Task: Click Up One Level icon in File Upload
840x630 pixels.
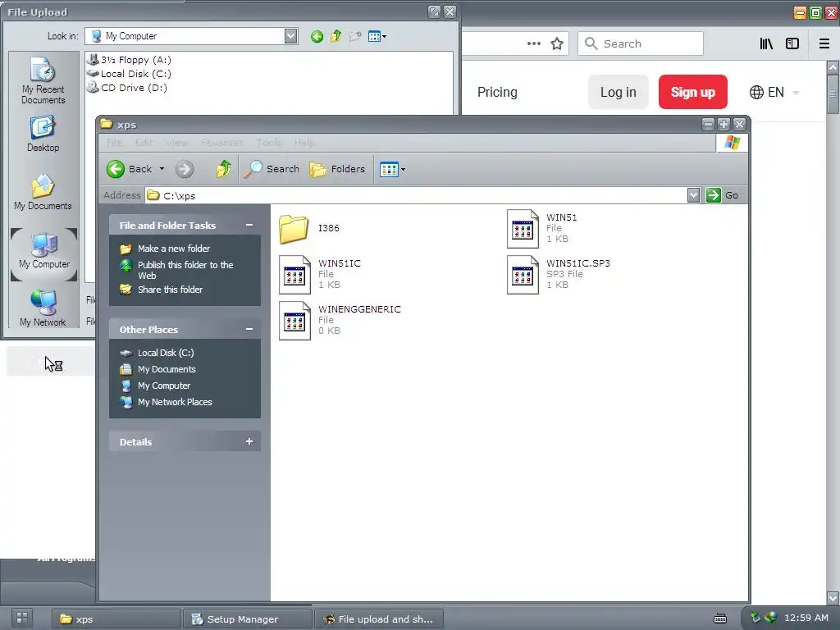Action: tap(336, 36)
